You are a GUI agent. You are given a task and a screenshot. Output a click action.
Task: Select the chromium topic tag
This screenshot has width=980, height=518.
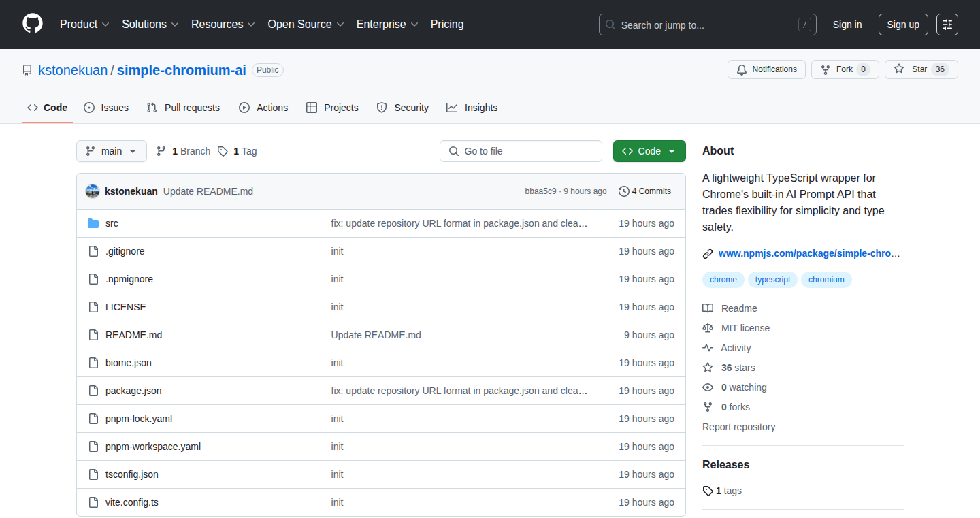pos(826,280)
